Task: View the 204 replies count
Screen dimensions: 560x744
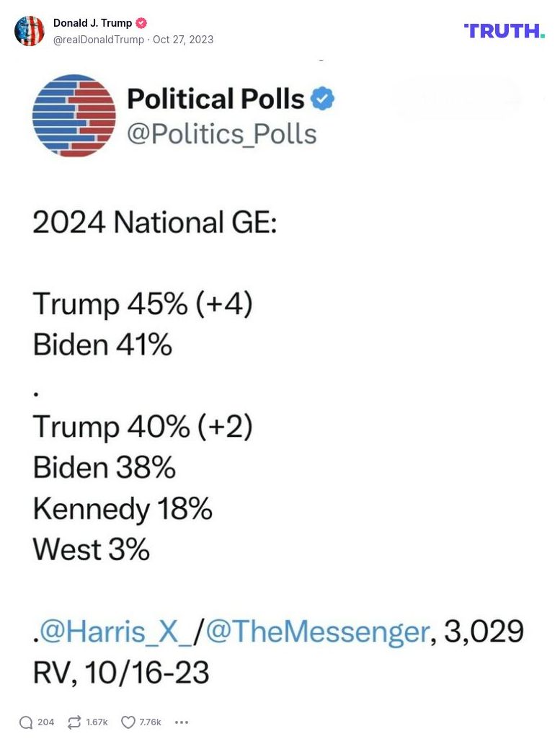Action: tap(45, 722)
